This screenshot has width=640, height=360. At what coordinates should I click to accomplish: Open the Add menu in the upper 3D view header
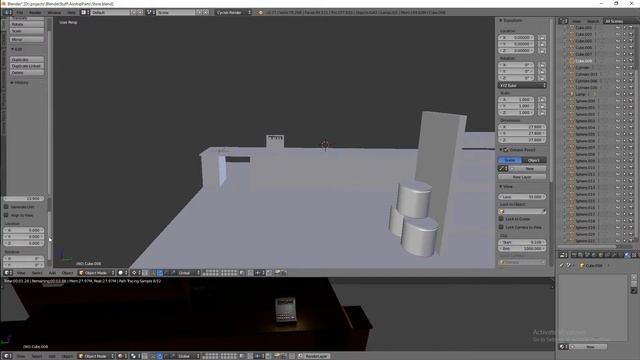(52, 273)
